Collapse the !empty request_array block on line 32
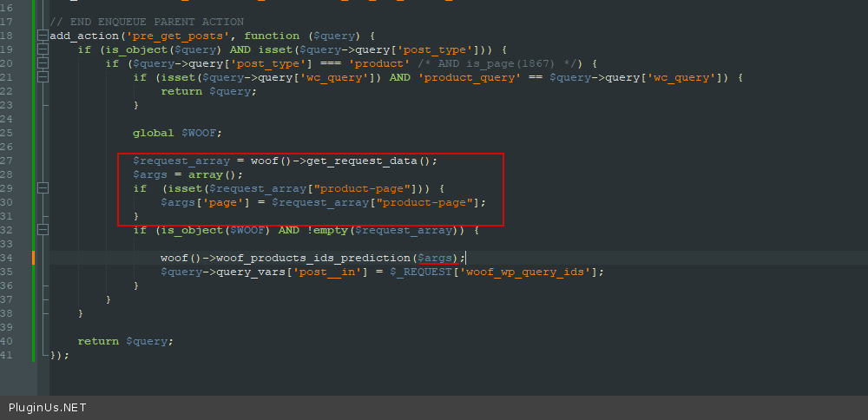 (43, 230)
